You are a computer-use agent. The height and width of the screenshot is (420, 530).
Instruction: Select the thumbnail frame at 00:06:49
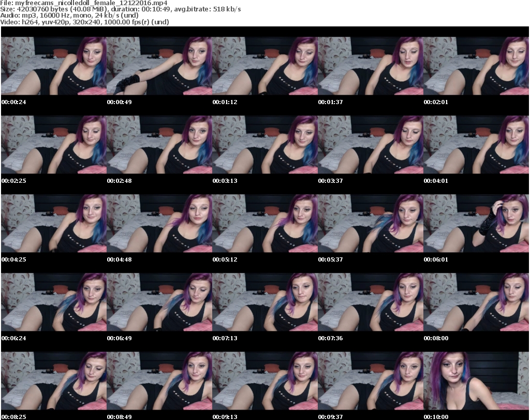click(159, 302)
